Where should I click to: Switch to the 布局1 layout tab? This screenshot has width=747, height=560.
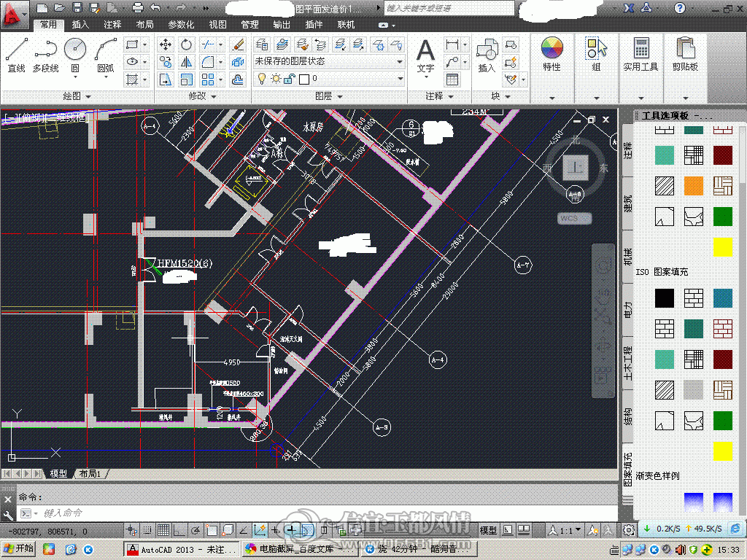[x=90, y=474]
